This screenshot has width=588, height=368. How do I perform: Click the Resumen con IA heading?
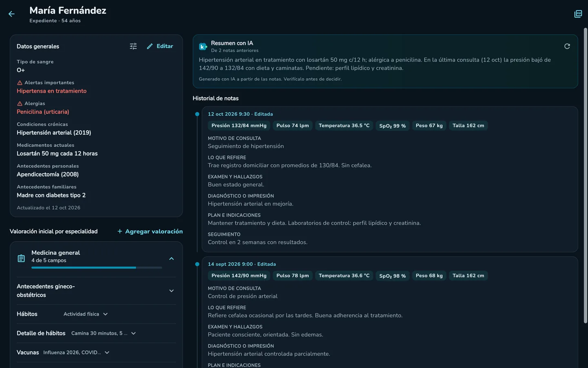(x=232, y=43)
